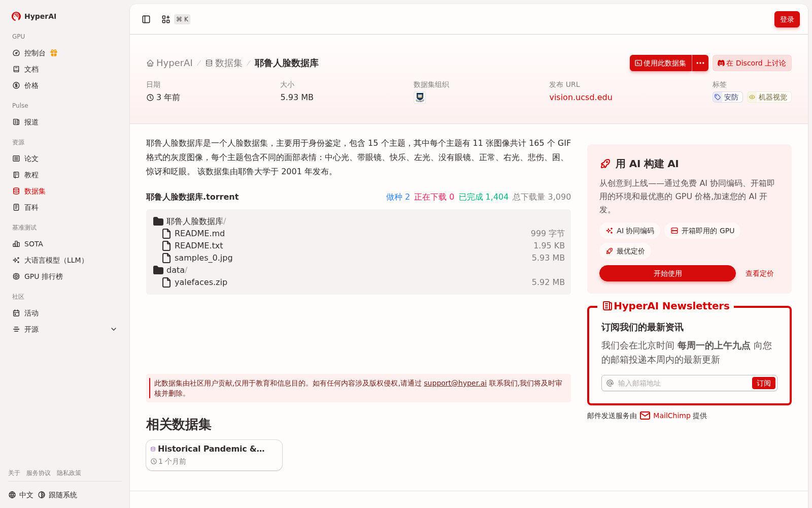
Task: Click the support@hyper.ai email link
Action: pyautogui.click(x=455, y=383)
